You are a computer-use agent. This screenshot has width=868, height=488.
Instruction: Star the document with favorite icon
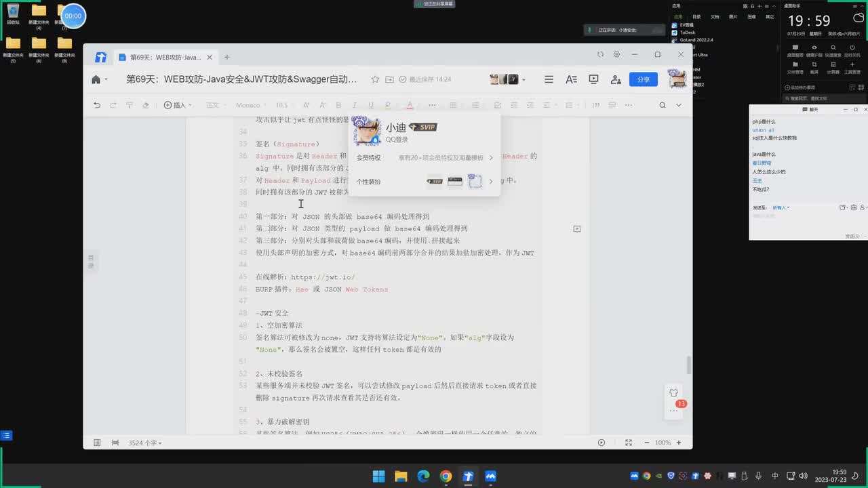375,79
